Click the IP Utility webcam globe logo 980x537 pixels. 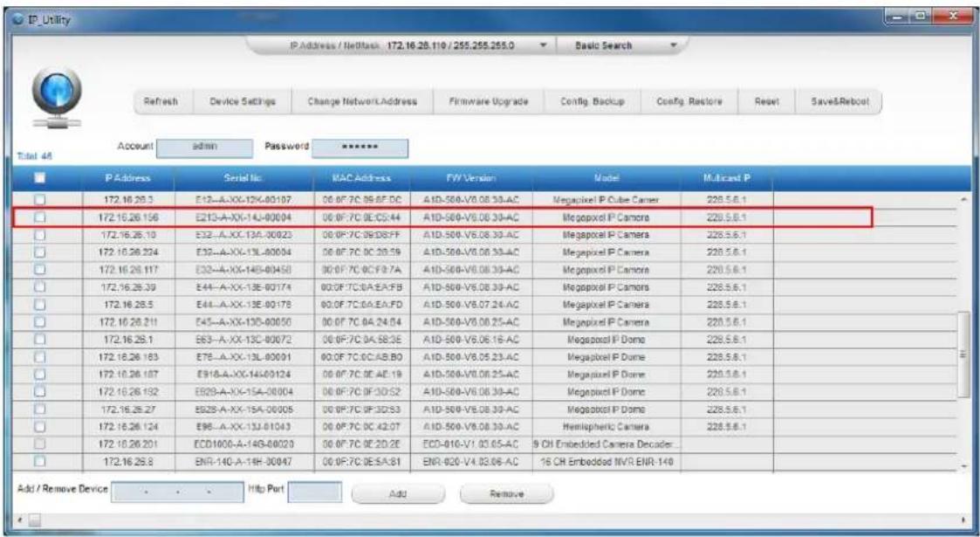(57, 96)
